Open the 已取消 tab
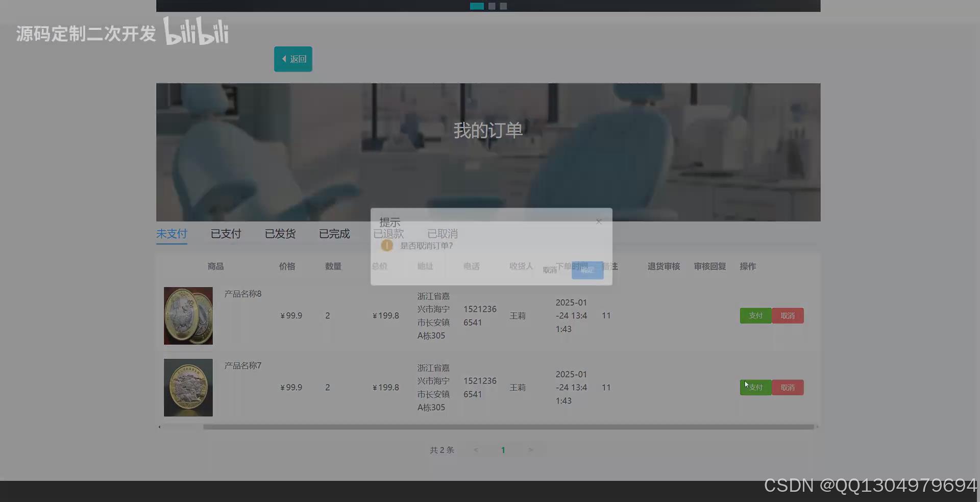980x502 pixels. [x=442, y=234]
